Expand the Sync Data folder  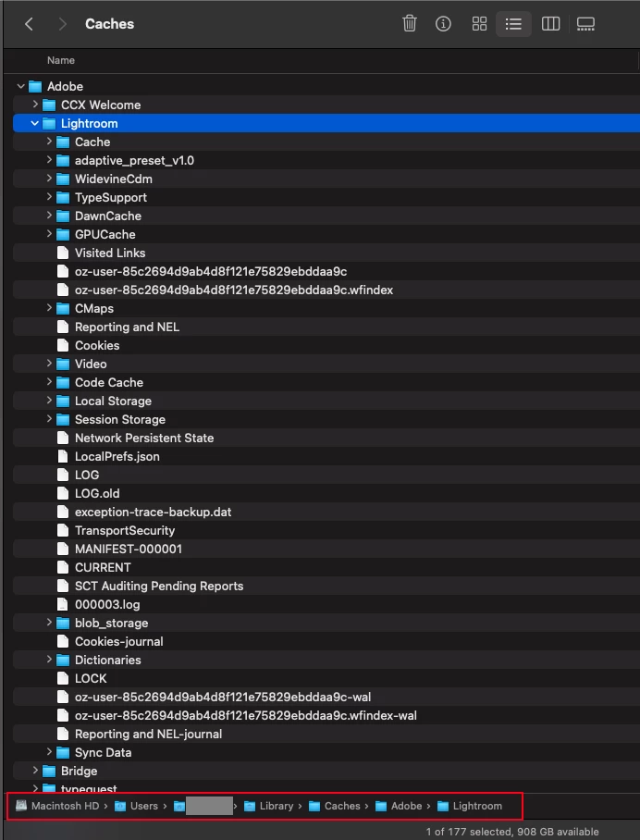click(49, 751)
